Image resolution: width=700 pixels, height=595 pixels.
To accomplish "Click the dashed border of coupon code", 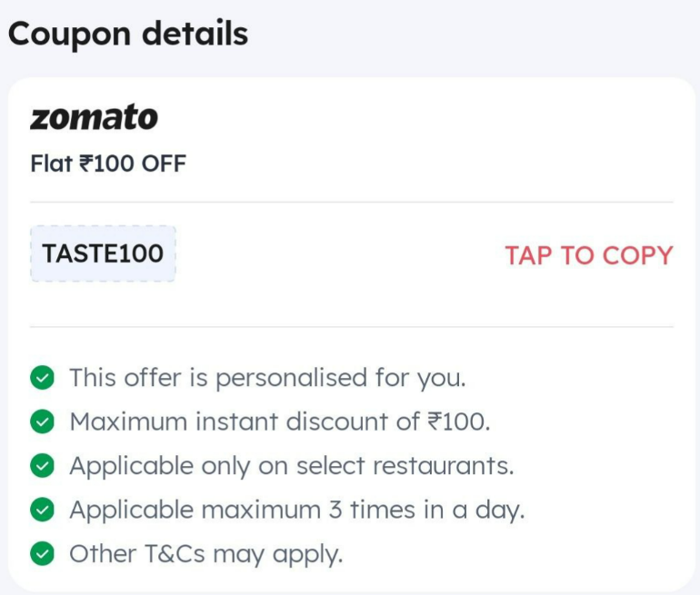I will (x=103, y=226).
